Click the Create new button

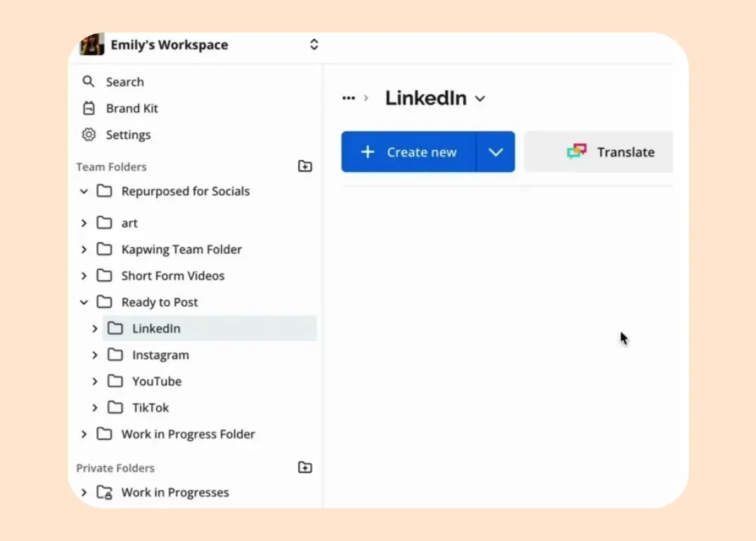click(409, 152)
